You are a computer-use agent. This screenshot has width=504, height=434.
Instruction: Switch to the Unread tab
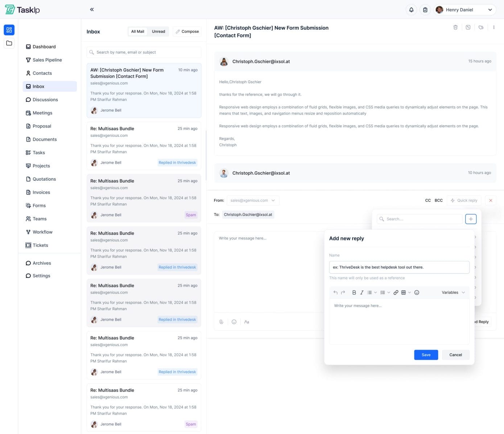tap(158, 32)
